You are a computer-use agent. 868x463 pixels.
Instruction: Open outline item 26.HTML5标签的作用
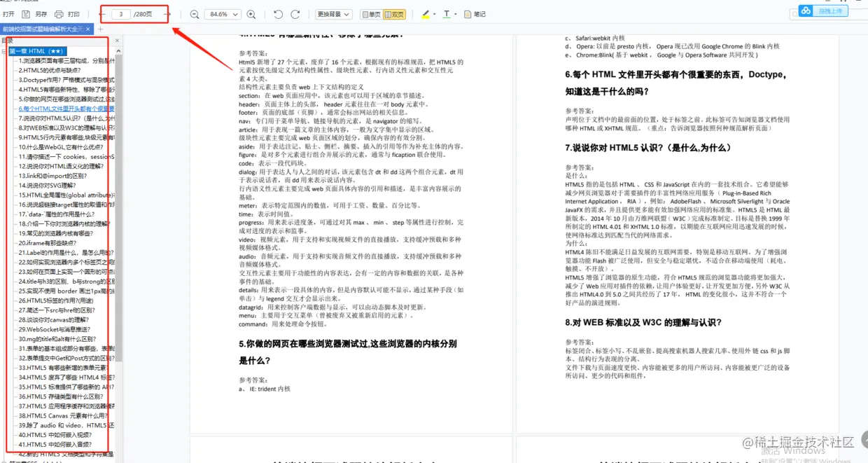(55, 300)
